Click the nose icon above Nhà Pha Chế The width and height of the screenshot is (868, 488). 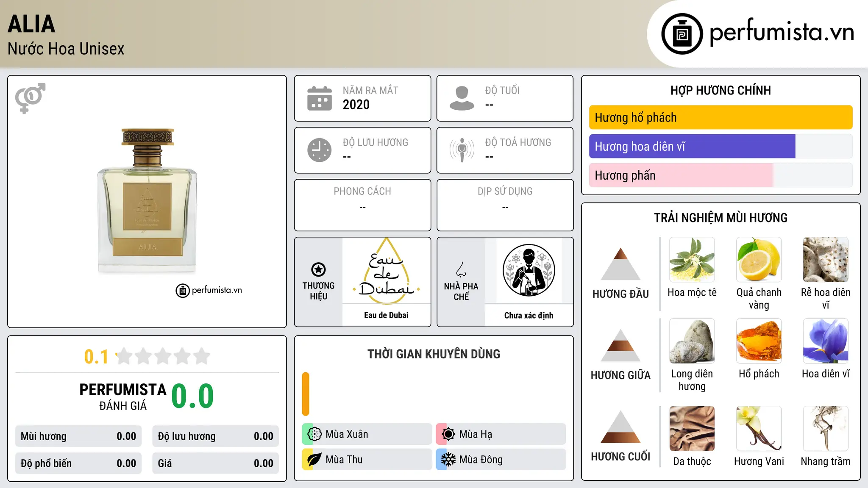pyautogui.click(x=461, y=269)
